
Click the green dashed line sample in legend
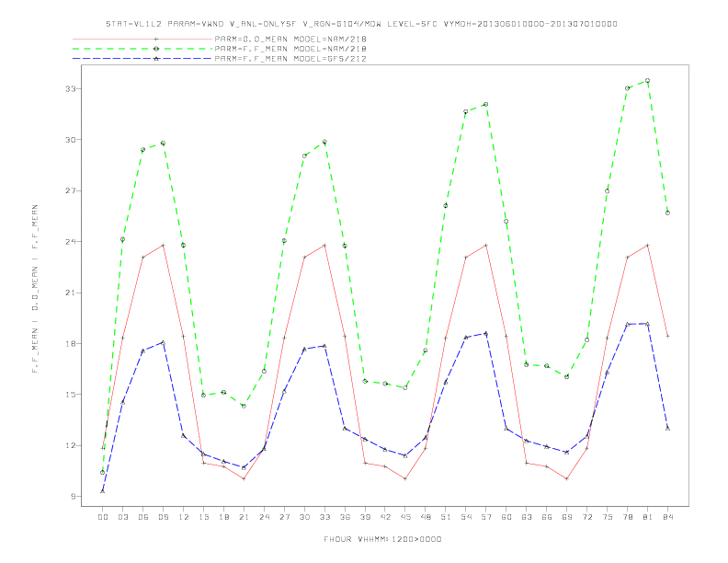(x=142, y=49)
